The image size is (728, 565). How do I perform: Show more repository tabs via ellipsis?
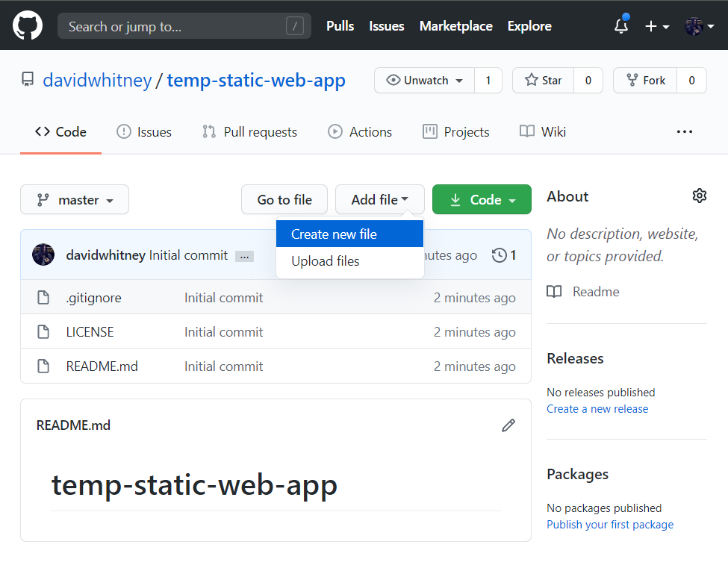coord(685,132)
